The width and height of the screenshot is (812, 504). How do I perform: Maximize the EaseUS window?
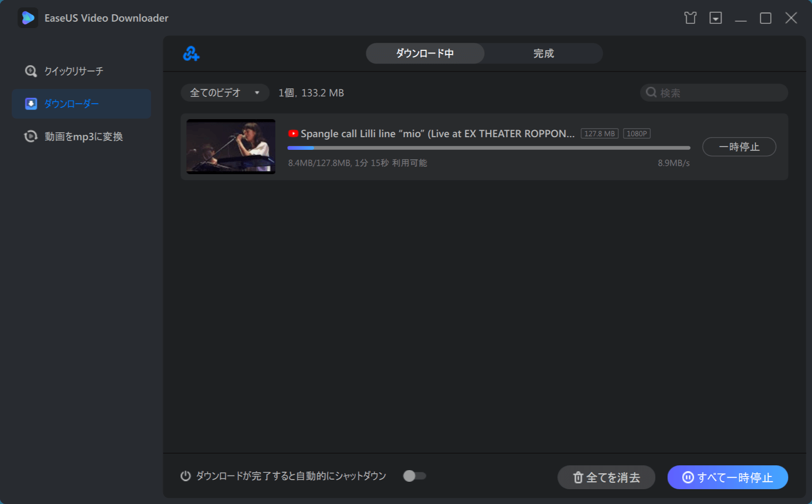(765, 18)
